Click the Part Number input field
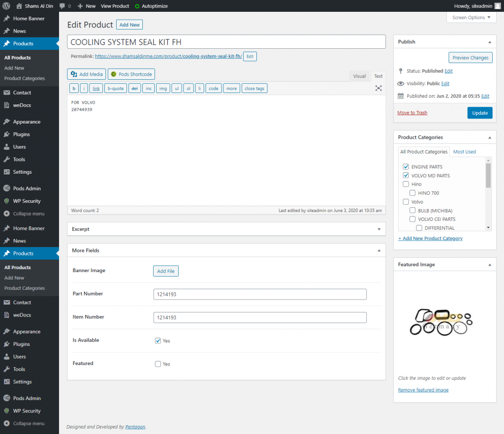This screenshot has height=434, width=504. pyautogui.click(x=260, y=294)
